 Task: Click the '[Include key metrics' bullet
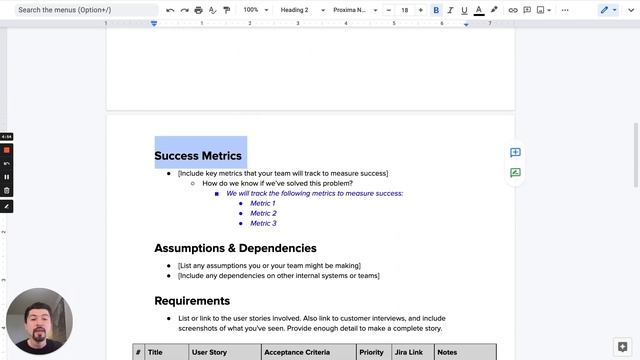(283, 173)
